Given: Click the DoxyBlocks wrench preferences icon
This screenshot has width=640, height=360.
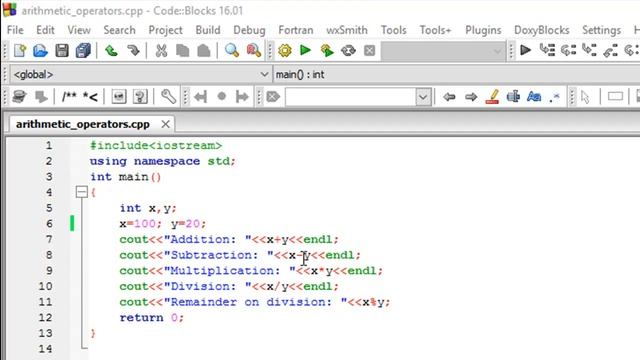Looking at the screenshot, I should pyautogui.click(x=168, y=97).
